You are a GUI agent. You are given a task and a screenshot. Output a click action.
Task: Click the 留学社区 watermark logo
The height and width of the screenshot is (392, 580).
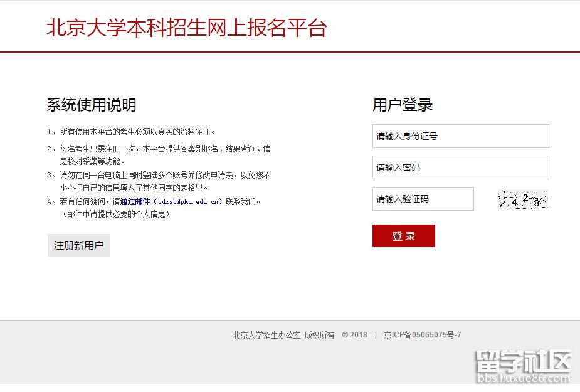click(524, 362)
